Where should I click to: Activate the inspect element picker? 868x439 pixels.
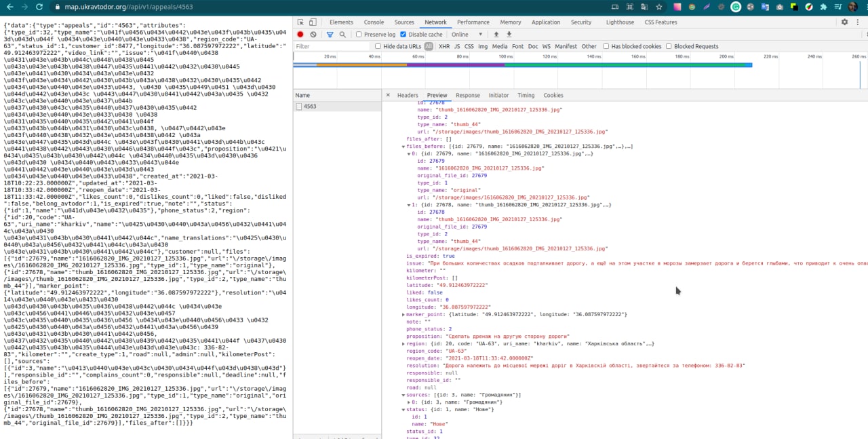pos(301,22)
